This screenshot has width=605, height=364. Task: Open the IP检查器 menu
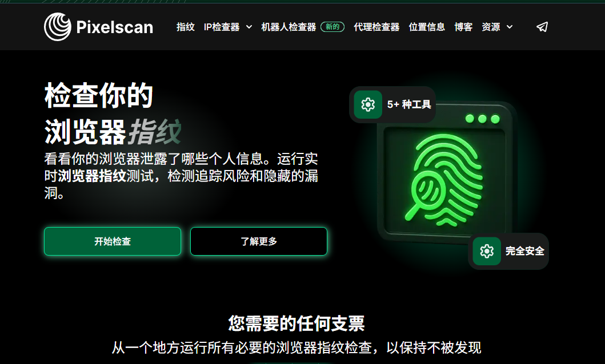pyautogui.click(x=222, y=27)
